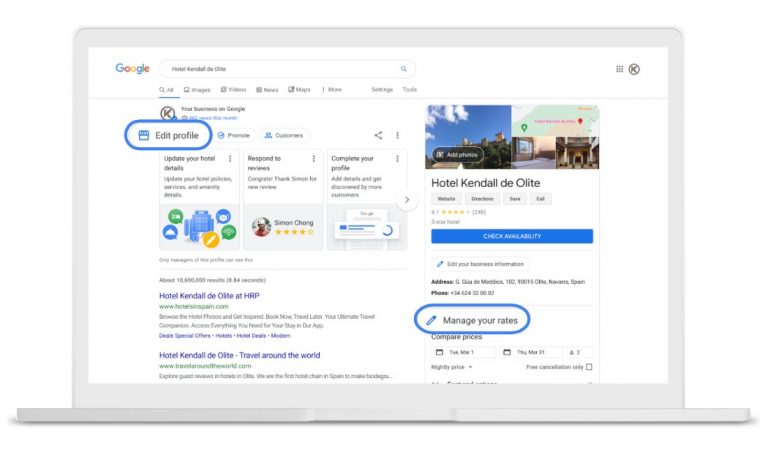Show next cards with the right chevron arrow
Image resolution: width=768 pixels, height=452 pixels.
coord(407,200)
